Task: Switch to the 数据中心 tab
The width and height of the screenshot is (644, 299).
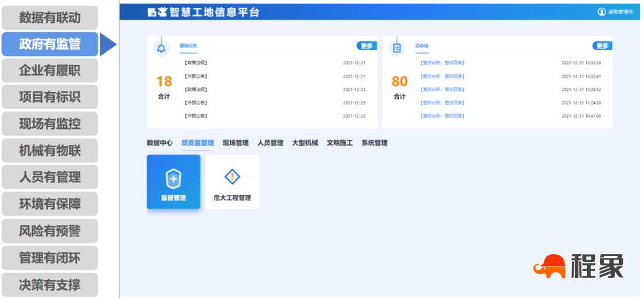Action: coord(160,143)
